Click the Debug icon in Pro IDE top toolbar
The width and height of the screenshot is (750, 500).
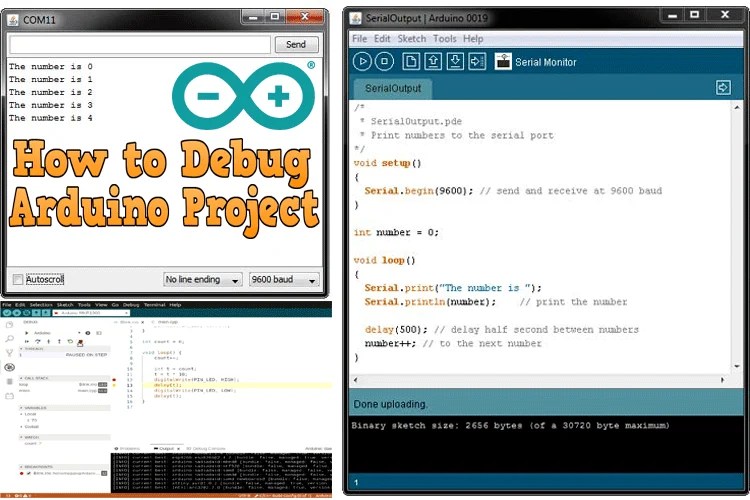tap(26, 312)
